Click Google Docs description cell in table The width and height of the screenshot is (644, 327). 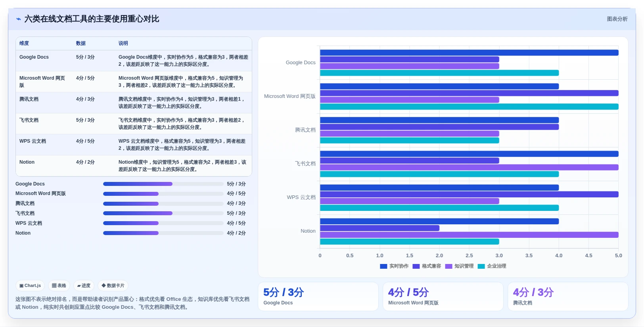click(x=183, y=61)
